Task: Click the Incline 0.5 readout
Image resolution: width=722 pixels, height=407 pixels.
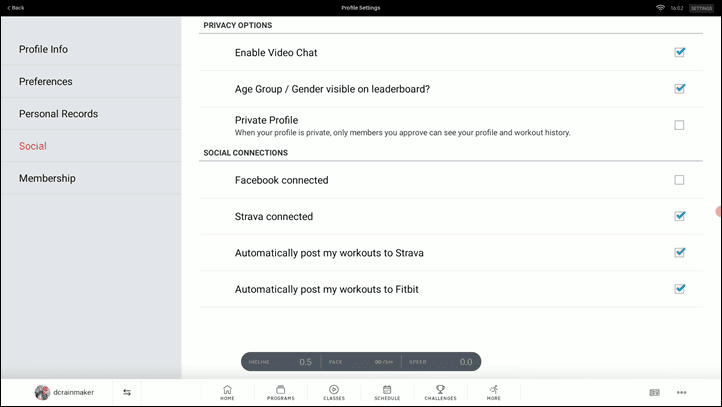Action: click(x=280, y=362)
